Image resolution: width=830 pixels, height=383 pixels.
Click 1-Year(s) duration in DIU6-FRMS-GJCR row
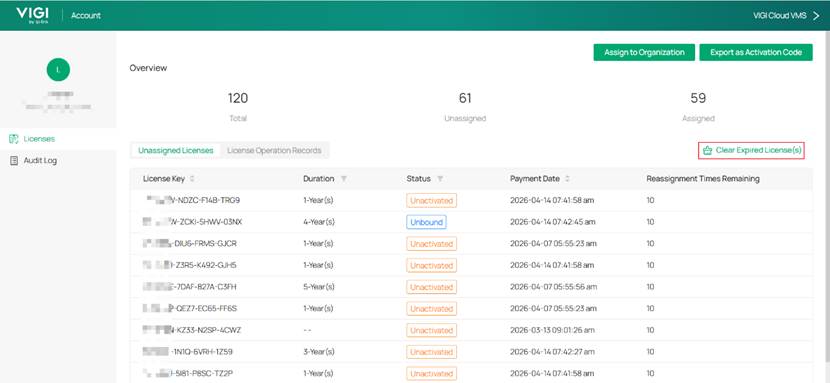[318, 244]
